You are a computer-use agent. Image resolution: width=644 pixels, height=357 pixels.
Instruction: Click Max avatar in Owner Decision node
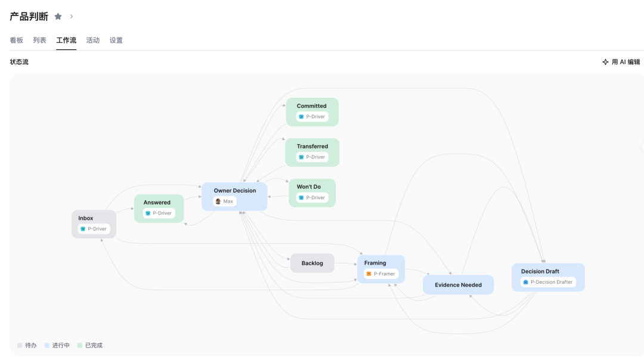pos(218,201)
